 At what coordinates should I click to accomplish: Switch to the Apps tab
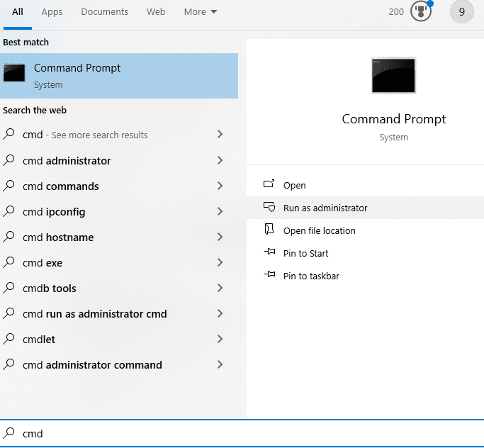pyautogui.click(x=52, y=12)
